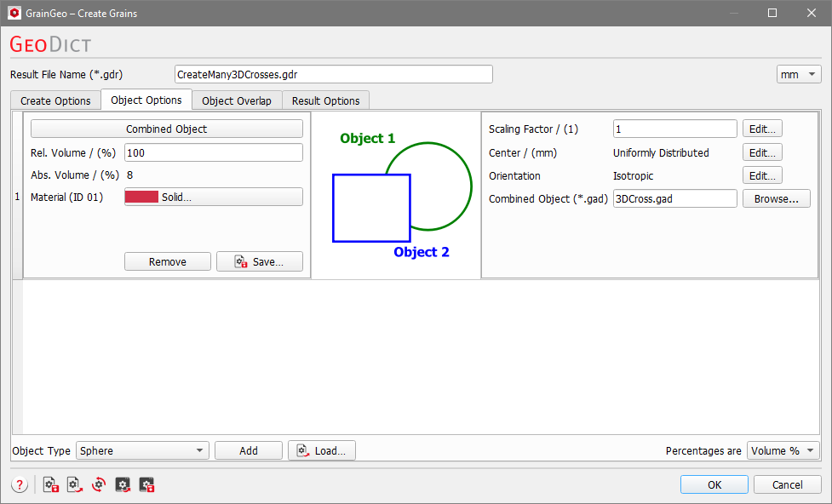Click the Result File Name input field
Image resolution: width=832 pixels, height=504 pixels.
coord(333,74)
